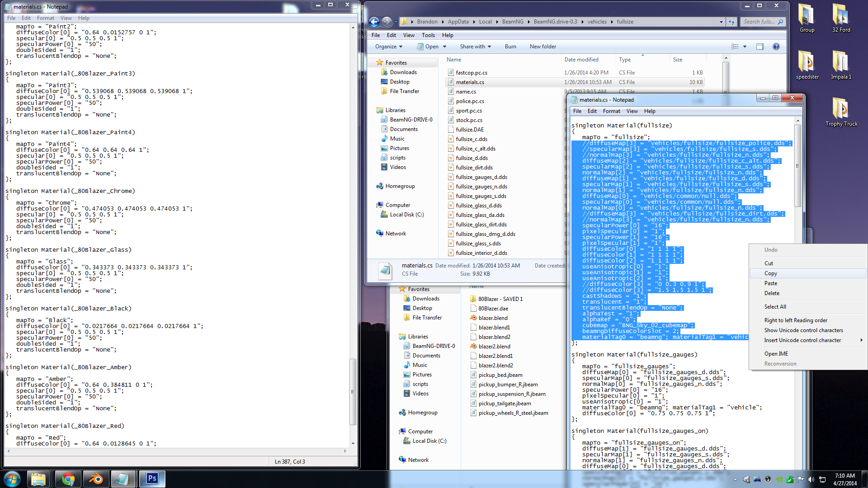Choose Delete from context menu
The width and height of the screenshot is (868, 488).
tap(808, 293)
